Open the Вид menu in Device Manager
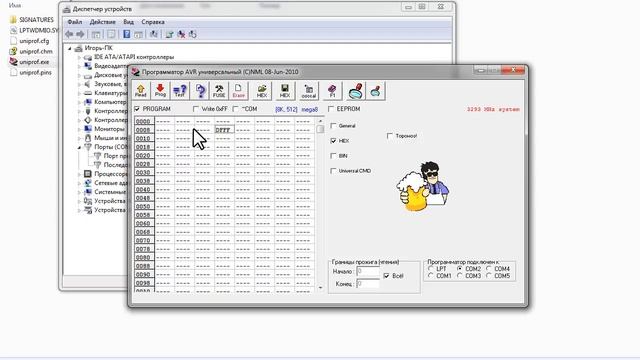 tap(129, 22)
